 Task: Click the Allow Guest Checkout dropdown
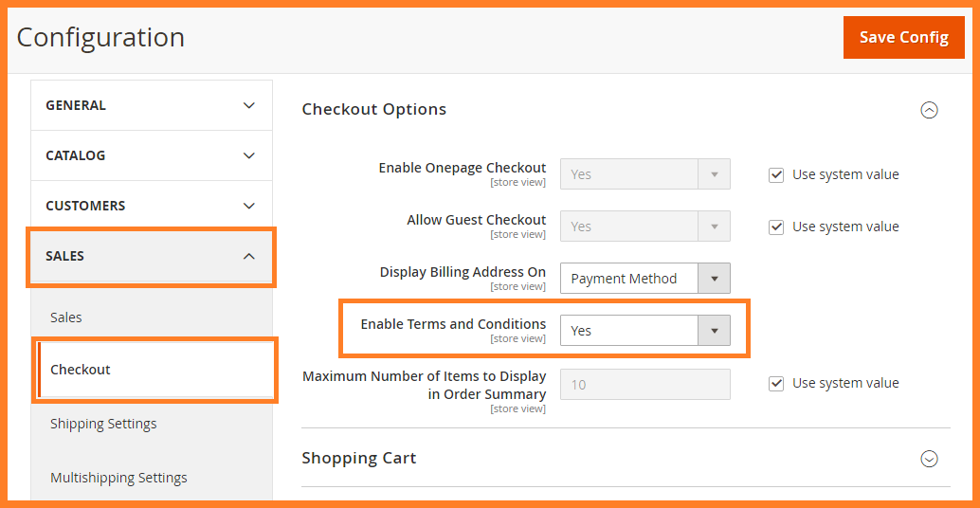coord(644,227)
